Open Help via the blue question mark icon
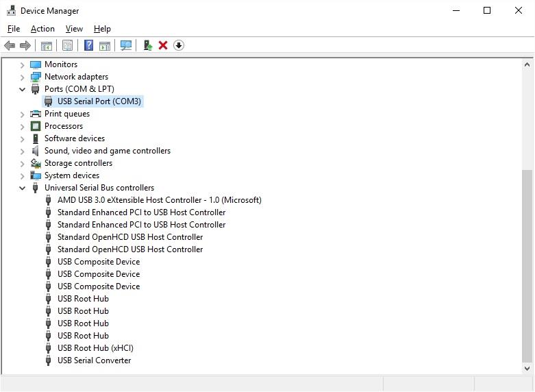Image resolution: width=535 pixels, height=392 pixels. [88, 45]
